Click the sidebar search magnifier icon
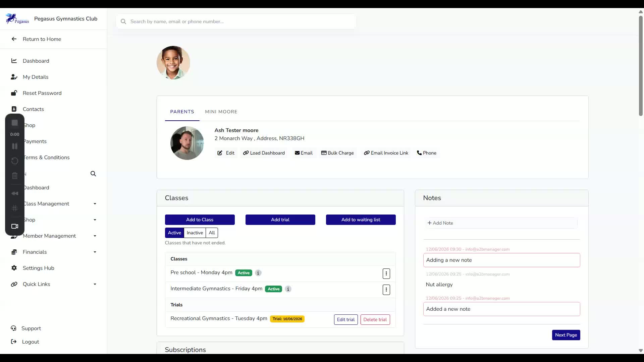Image resolution: width=644 pixels, height=362 pixels. 93,174
